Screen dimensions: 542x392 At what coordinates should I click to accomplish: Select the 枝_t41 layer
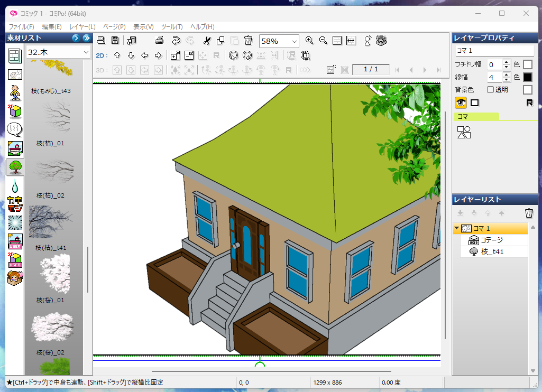[492, 252]
